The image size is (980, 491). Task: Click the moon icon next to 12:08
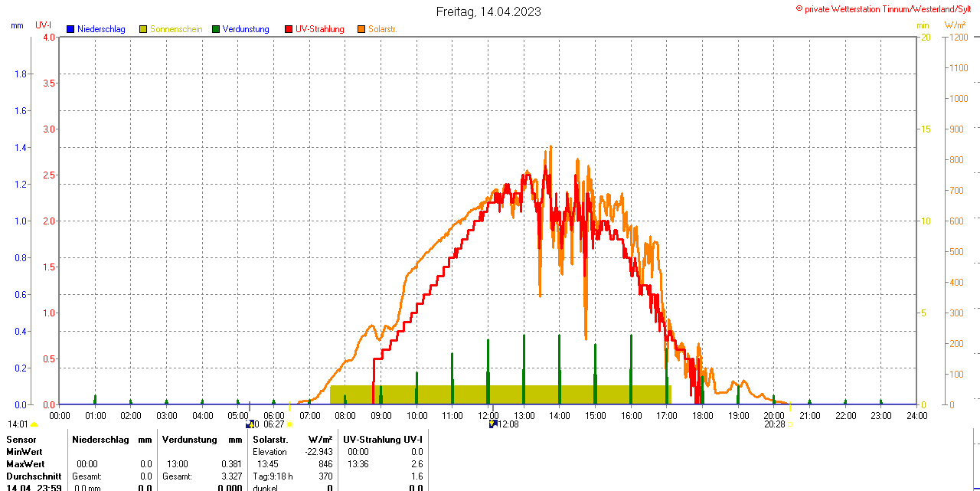(493, 424)
